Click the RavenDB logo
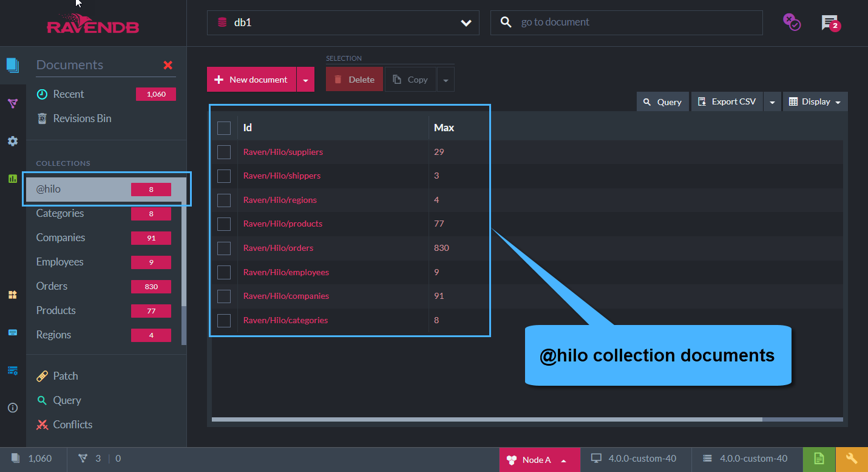The height and width of the screenshot is (472, 868). [93, 22]
